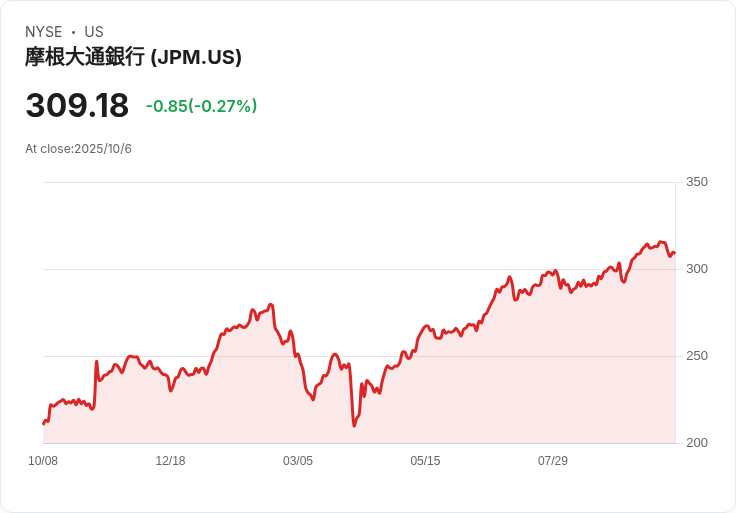Select the 03/05 date on the x-axis
The image size is (736, 513).
(298, 461)
